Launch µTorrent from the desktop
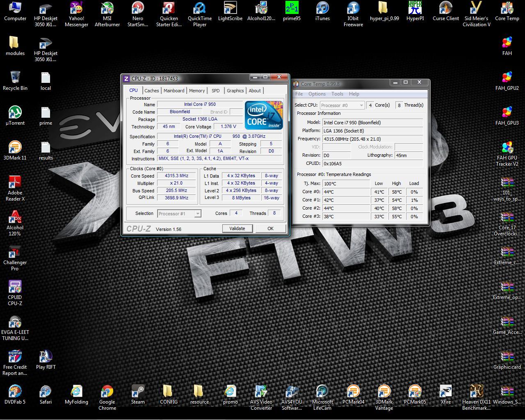 pos(15,116)
